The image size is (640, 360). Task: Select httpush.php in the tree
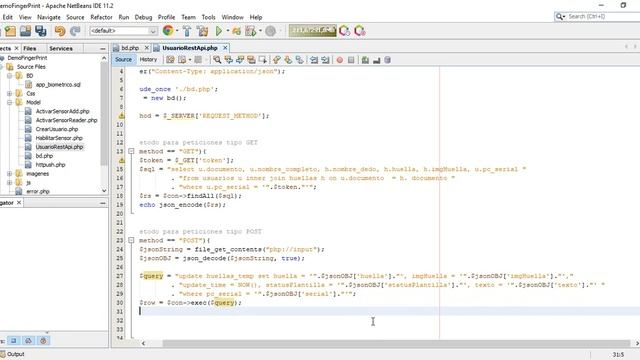(50, 164)
